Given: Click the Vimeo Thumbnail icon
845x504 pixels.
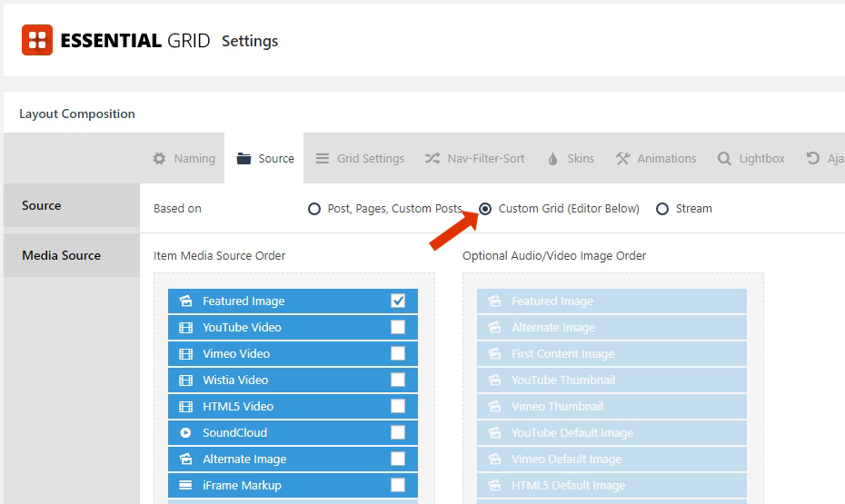Looking at the screenshot, I should click(494, 407).
